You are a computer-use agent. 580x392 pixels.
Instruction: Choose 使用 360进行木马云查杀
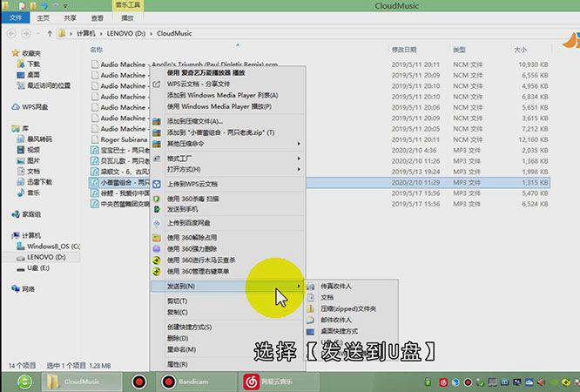click(x=228, y=260)
